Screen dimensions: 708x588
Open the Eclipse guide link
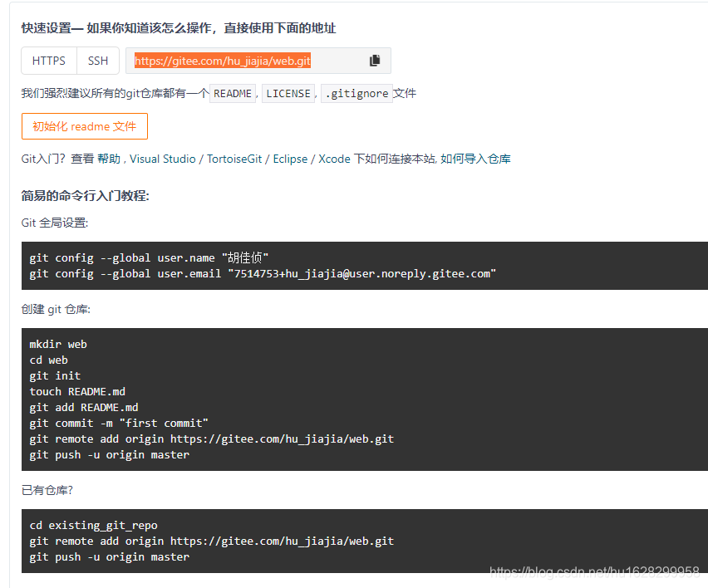(x=289, y=158)
